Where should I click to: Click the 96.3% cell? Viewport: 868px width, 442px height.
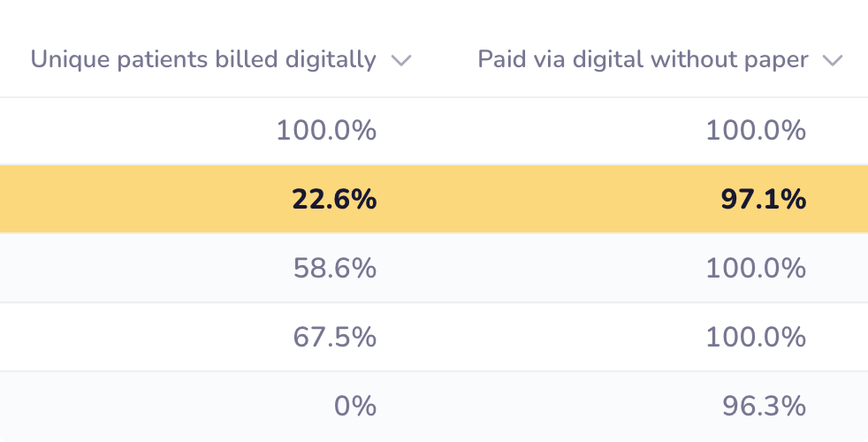(x=763, y=406)
